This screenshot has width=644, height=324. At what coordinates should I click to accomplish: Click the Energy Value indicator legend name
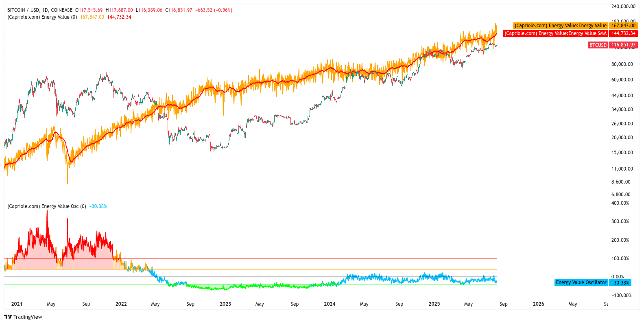click(42, 17)
